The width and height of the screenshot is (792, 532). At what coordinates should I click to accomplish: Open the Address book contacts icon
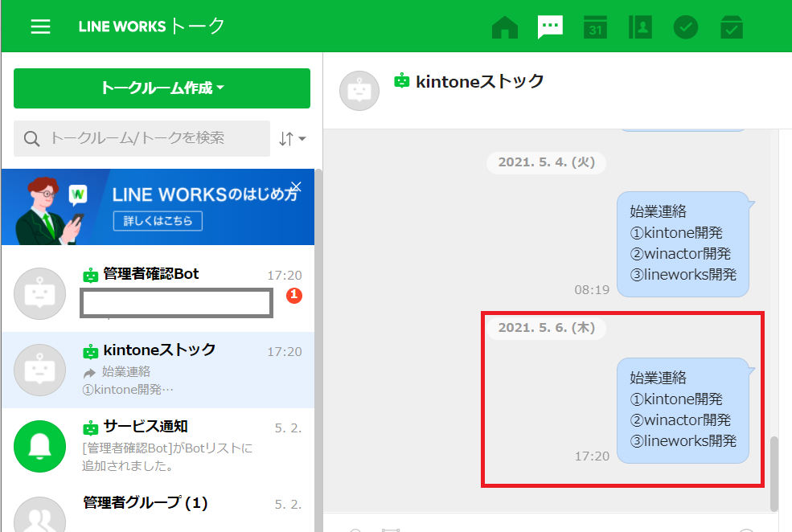point(640,27)
